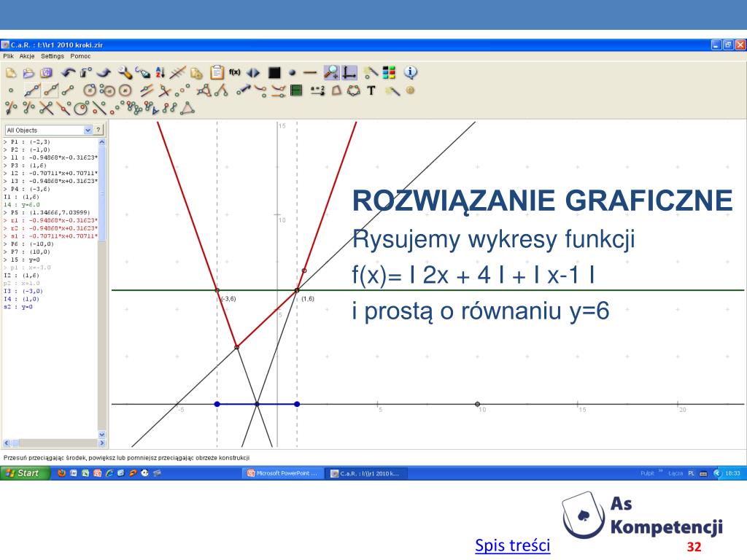Open a construction file with folder icon
Screen dimensions: 747x560
(x=28, y=73)
